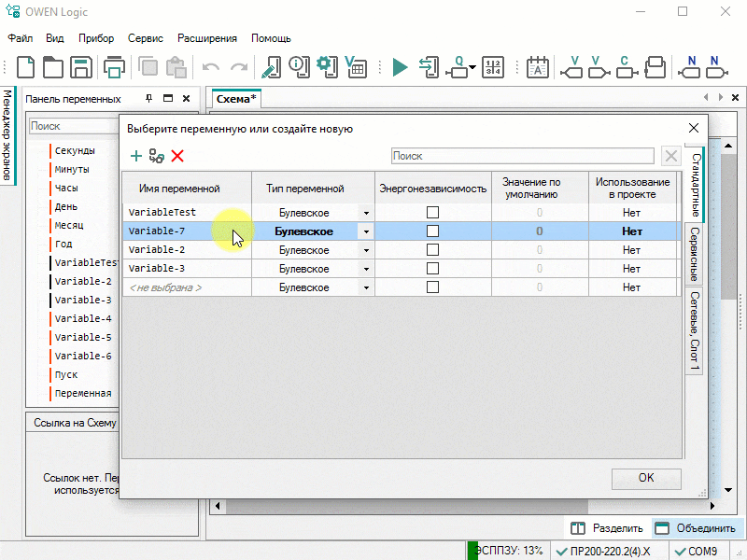Click the dialog's Поиск search field

(523, 157)
